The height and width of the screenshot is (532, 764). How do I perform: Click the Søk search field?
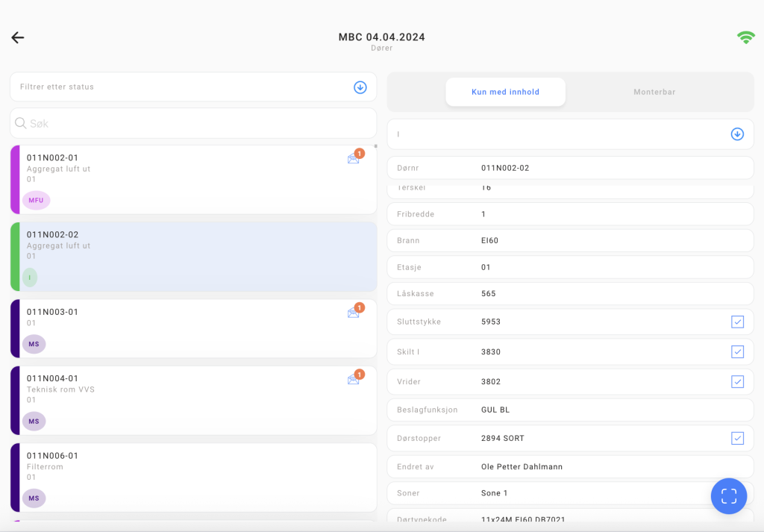194,123
